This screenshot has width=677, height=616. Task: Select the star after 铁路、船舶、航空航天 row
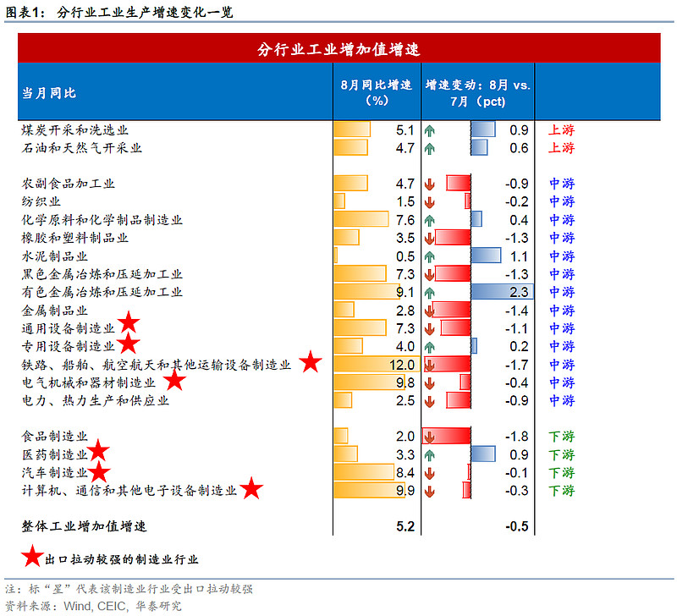[x=311, y=362]
